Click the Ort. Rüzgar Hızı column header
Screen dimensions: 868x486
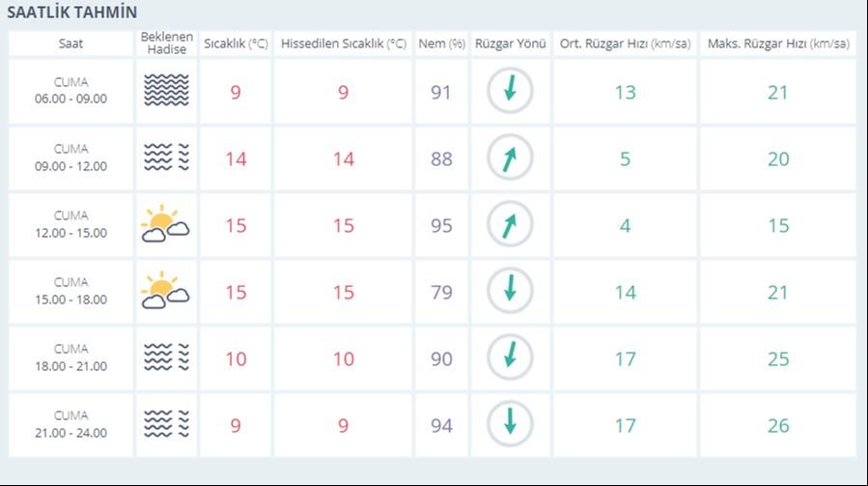[625, 44]
